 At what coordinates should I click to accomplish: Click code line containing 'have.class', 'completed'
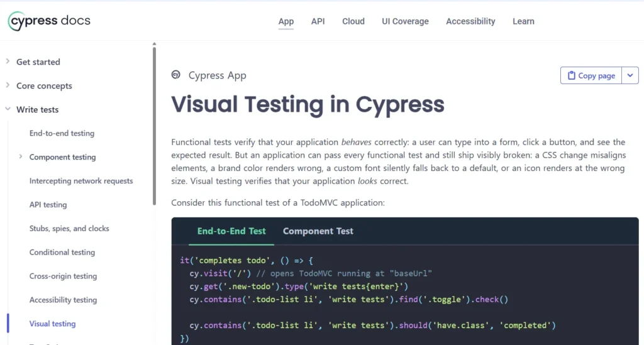pyautogui.click(x=372, y=326)
